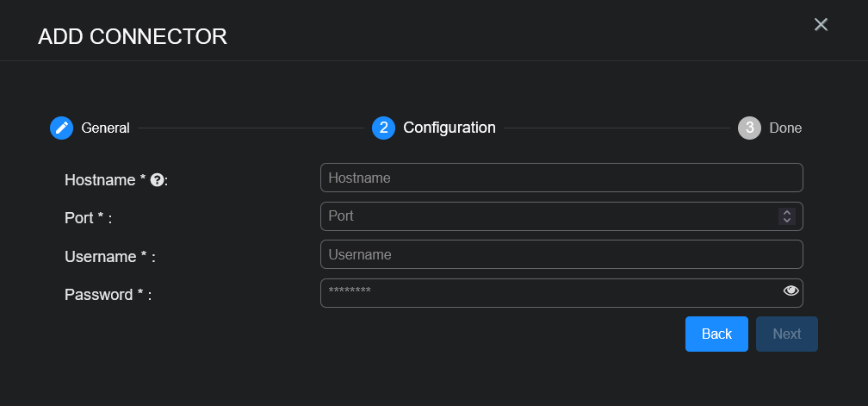
Task: Jump to the Done step label
Action: click(x=784, y=128)
